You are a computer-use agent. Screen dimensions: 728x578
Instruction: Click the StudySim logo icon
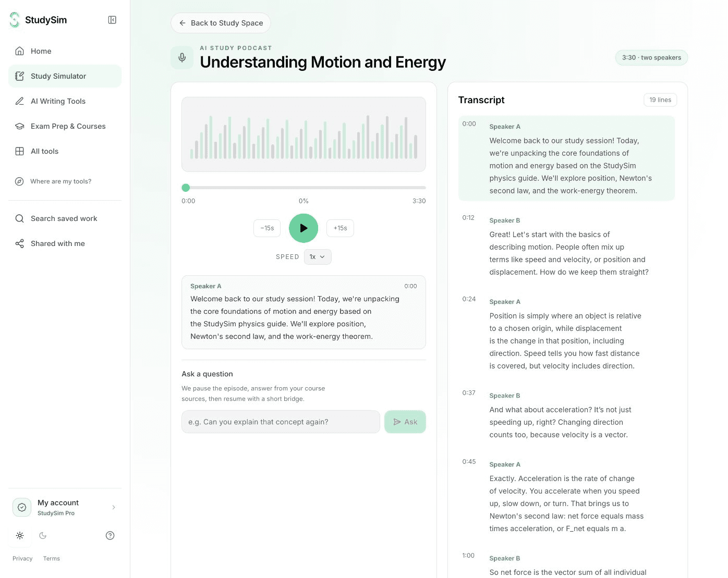click(x=15, y=20)
